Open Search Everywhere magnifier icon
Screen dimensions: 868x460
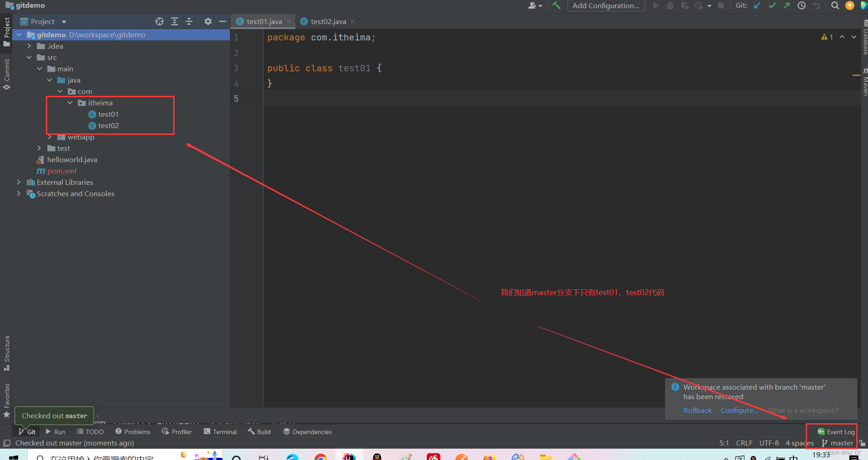pyautogui.click(x=835, y=5)
